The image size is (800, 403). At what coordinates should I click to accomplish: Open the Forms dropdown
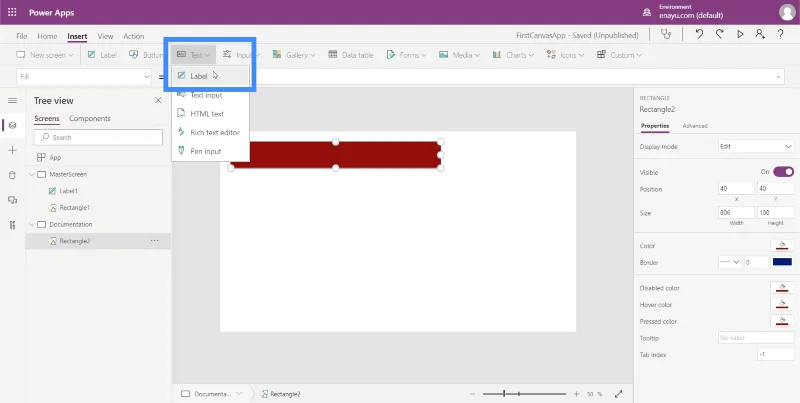click(406, 55)
